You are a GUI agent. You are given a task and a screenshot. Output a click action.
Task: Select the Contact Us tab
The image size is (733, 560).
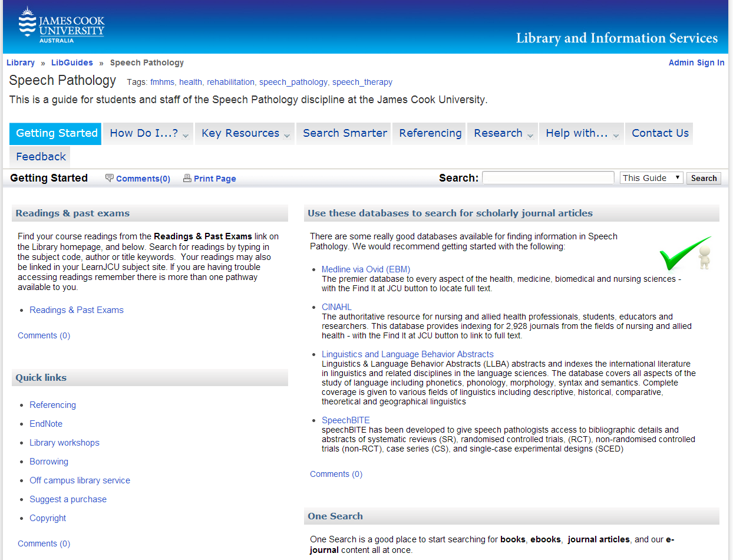[659, 133]
